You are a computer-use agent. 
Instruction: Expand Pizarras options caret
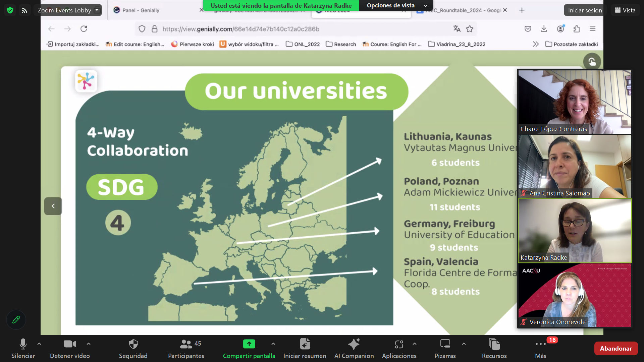click(464, 344)
